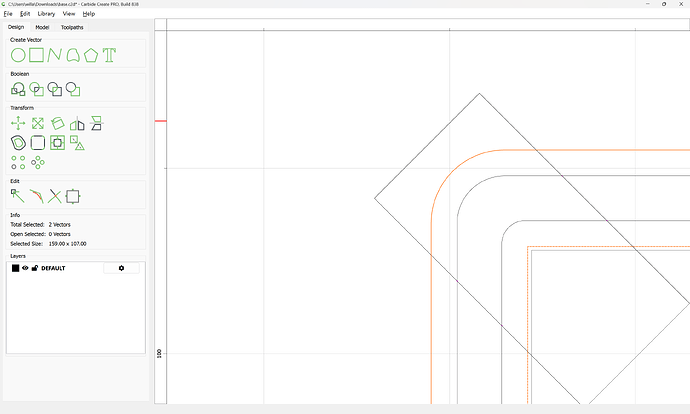Click DEFAULT layer's black color swatch
Viewport: 690px width, 414px height.
15,268
